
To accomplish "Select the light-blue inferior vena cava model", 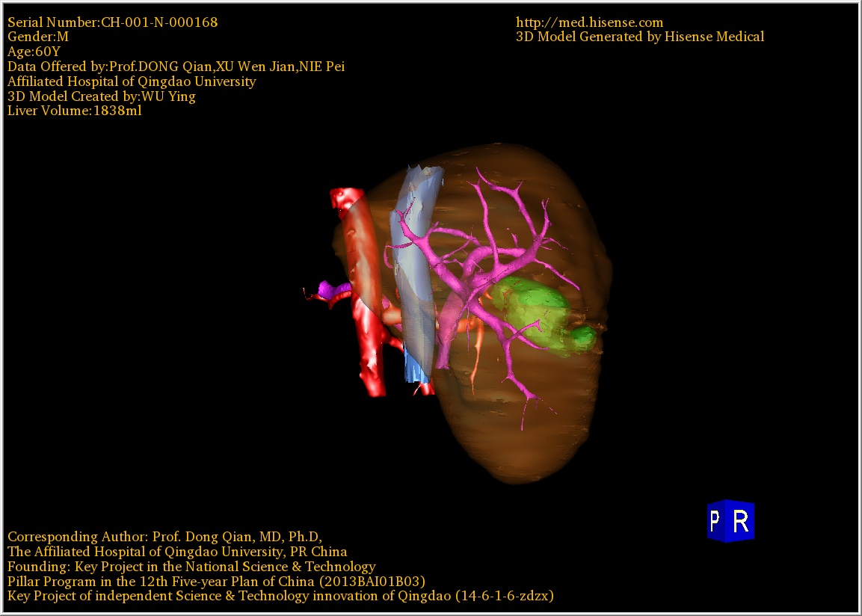I will coord(415,275).
